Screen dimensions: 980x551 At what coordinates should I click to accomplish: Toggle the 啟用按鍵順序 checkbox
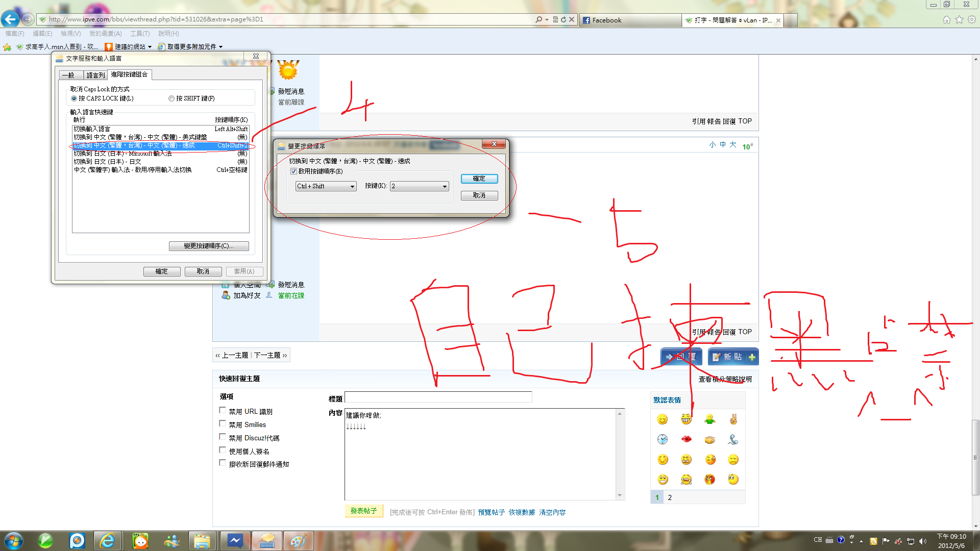pos(293,171)
